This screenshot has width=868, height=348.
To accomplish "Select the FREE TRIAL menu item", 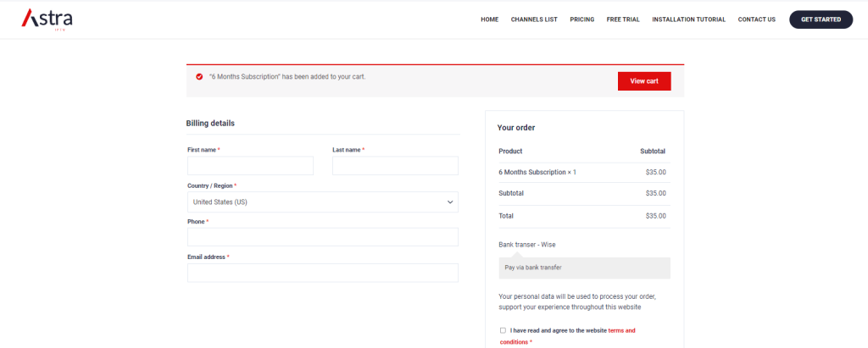I will click(623, 19).
